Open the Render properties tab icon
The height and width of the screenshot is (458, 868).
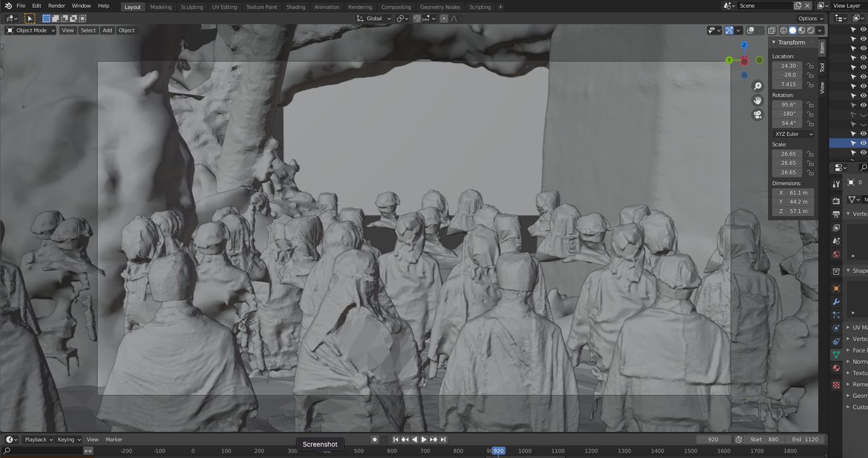tap(836, 200)
